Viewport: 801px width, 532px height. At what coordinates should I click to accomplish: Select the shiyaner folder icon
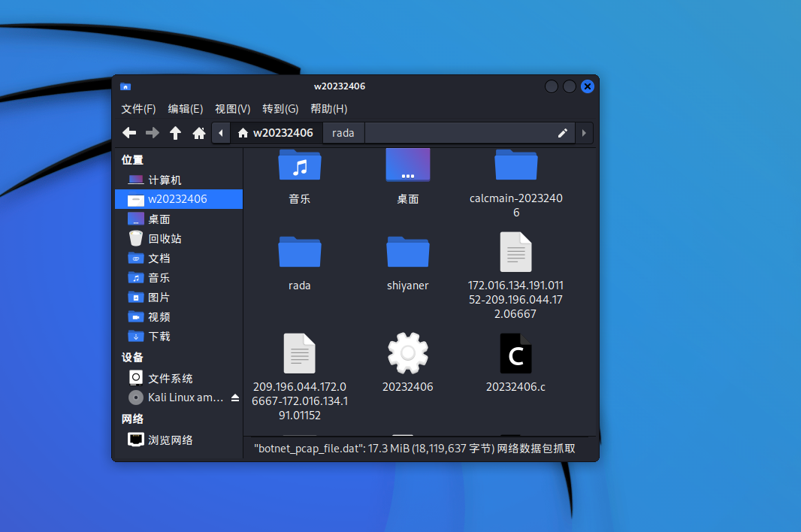[x=408, y=252]
